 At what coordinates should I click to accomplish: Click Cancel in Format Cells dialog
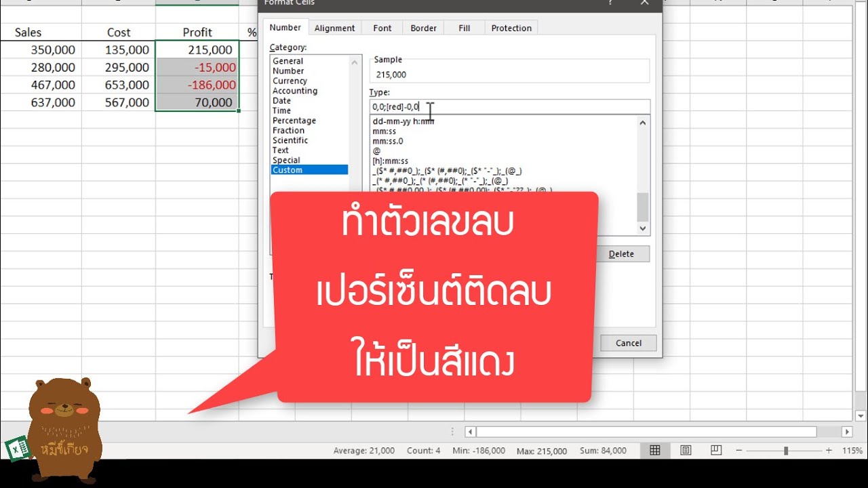point(629,343)
